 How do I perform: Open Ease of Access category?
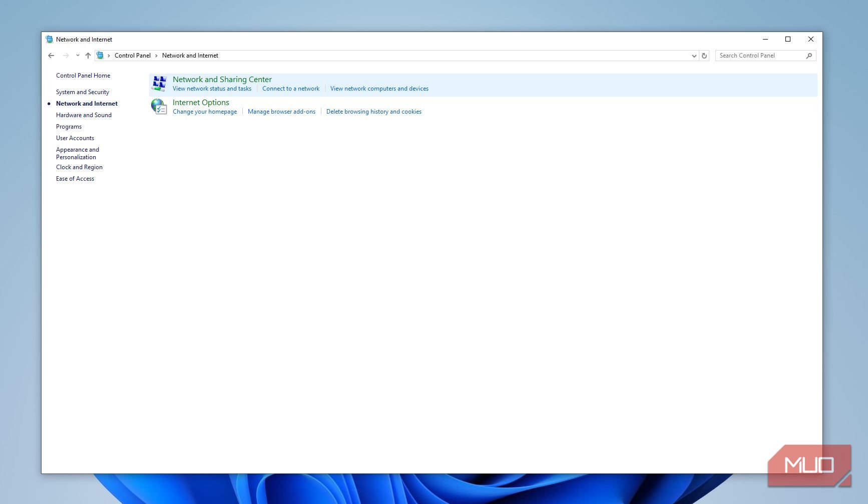pos(75,179)
